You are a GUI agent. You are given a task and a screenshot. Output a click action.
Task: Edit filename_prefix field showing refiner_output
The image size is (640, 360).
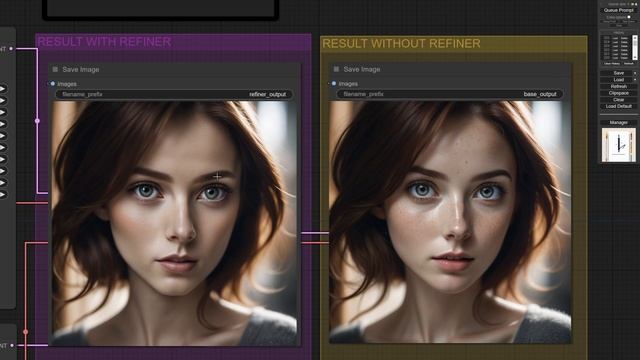[174, 94]
